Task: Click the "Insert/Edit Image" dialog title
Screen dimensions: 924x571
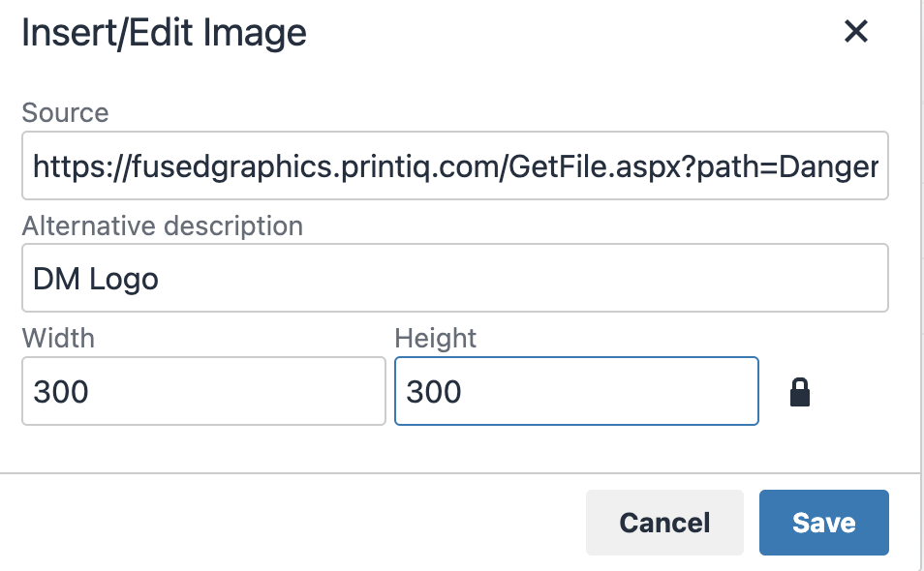Action: point(164,34)
